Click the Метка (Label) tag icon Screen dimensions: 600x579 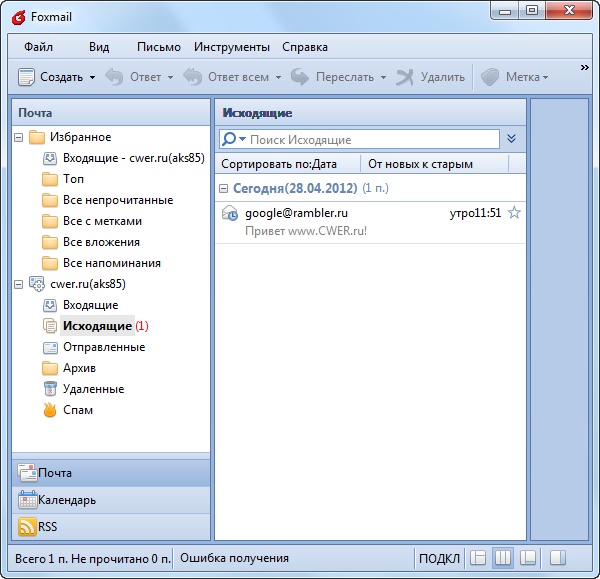pos(490,77)
